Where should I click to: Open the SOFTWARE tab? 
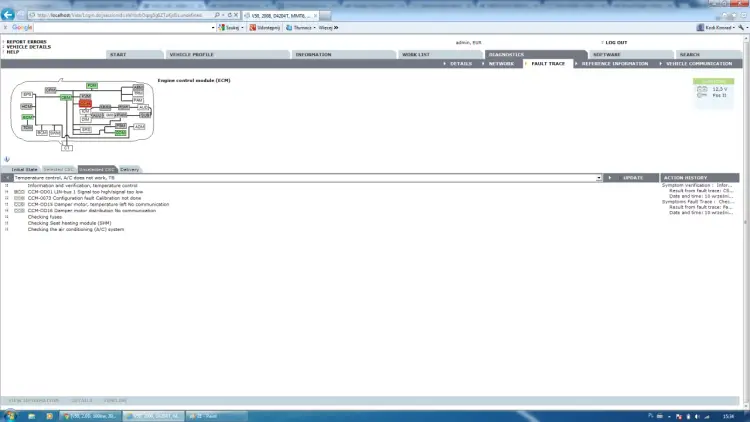(x=629, y=55)
